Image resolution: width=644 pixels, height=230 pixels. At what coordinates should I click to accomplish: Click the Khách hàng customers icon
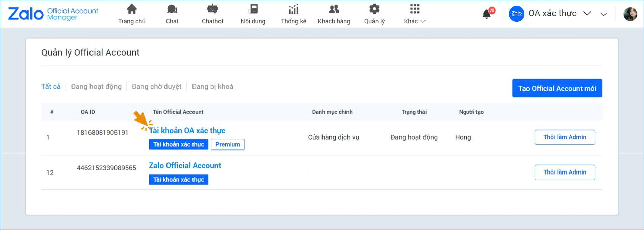(334, 9)
